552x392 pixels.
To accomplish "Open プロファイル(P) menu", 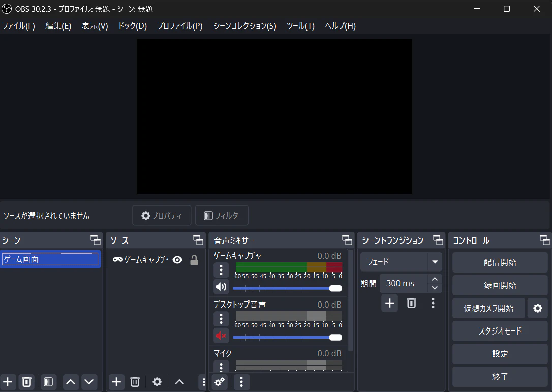I will [x=180, y=26].
